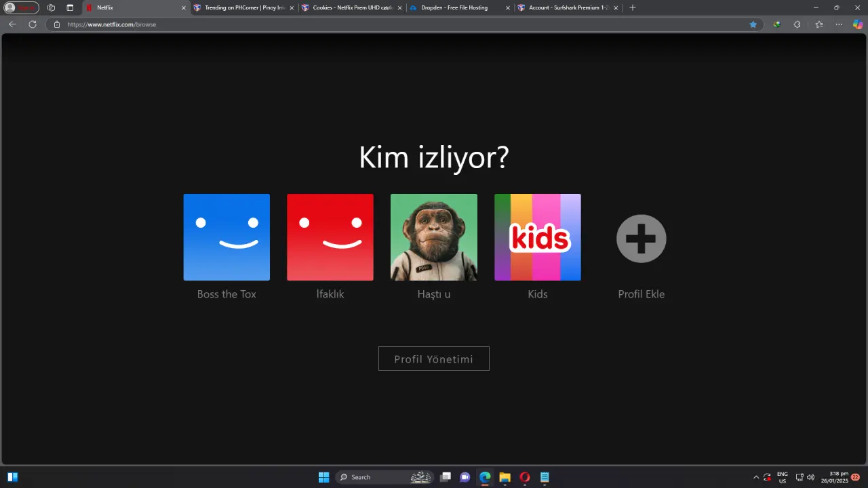Click the Netflix address bar URL
Viewport: 868px width, 488px height.
coord(111,24)
